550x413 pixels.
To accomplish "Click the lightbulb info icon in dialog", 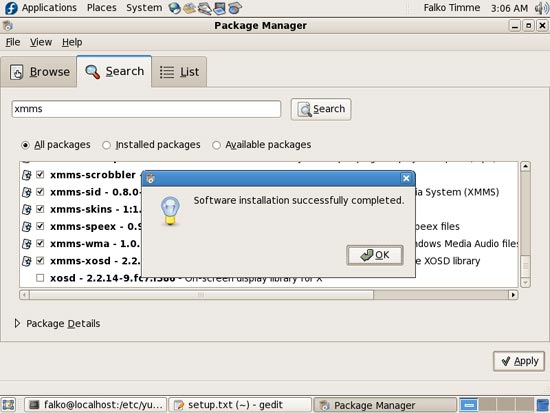I will pos(170,211).
